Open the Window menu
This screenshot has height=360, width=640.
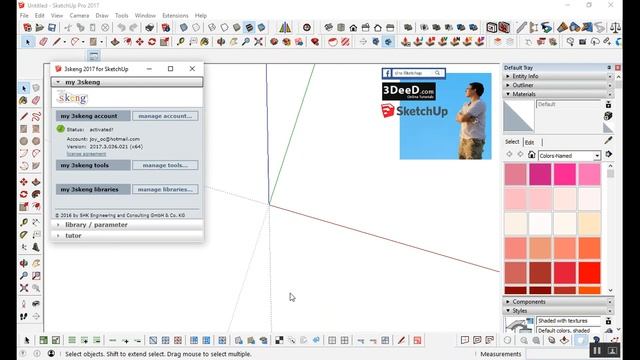pyautogui.click(x=145, y=16)
